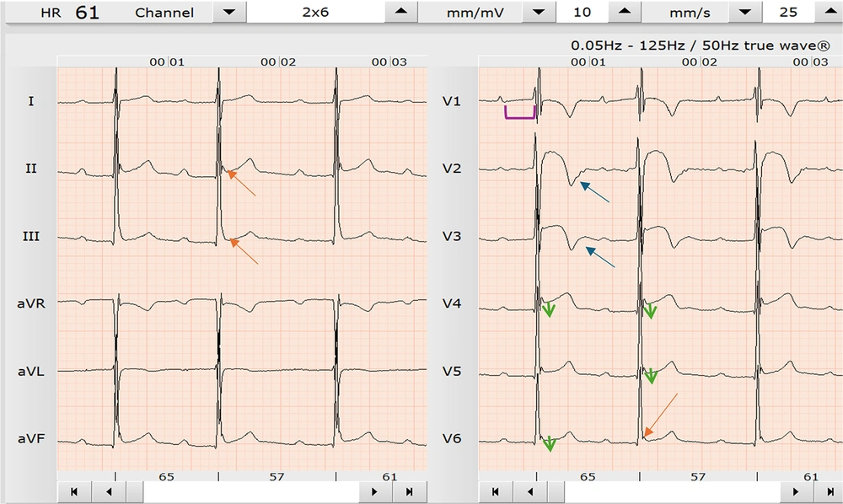843x504 pixels.
Task: Increase the channel layout beyond 2x6
Action: tap(400, 12)
